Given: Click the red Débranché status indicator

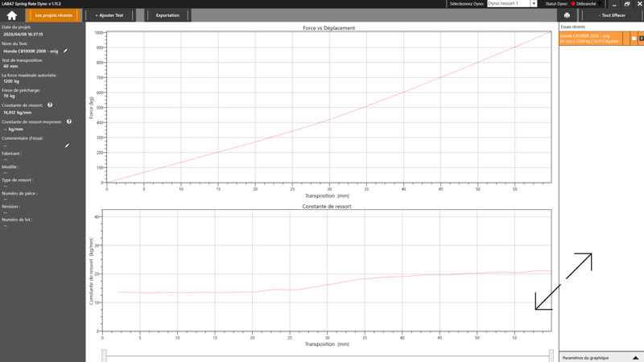Looking at the screenshot, I should pyautogui.click(x=573, y=4).
